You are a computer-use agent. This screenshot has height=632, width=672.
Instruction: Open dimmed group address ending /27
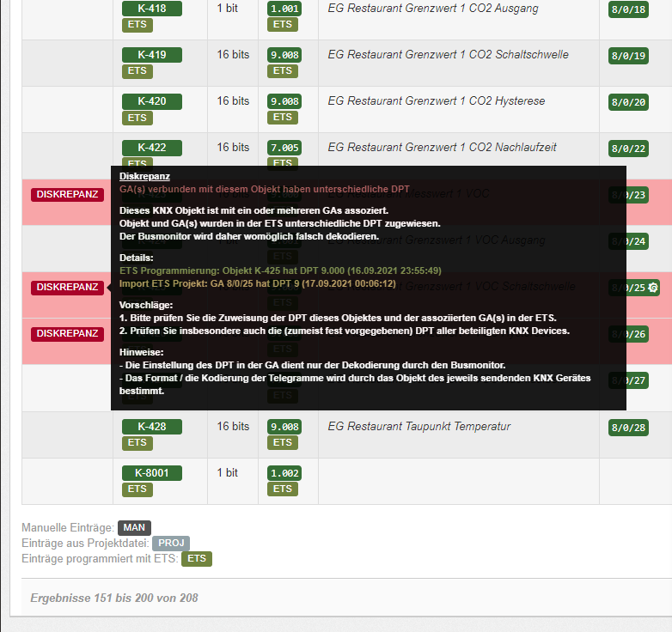tap(628, 380)
